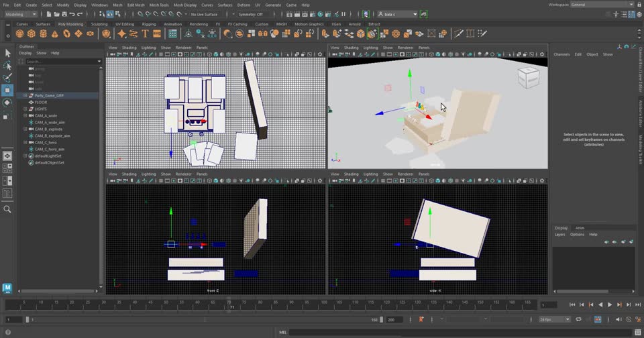Click the Maya home icon at bottom-left

(7, 288)
